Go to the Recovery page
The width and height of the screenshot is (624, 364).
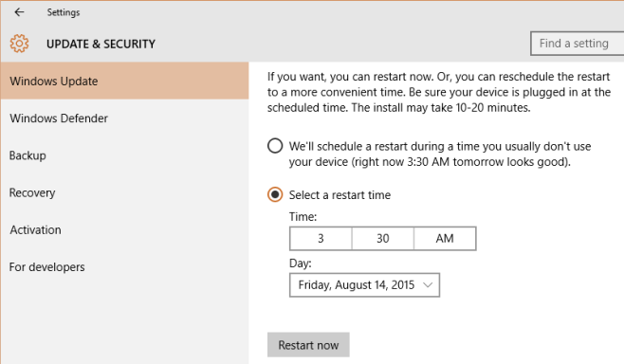(125, 192)
